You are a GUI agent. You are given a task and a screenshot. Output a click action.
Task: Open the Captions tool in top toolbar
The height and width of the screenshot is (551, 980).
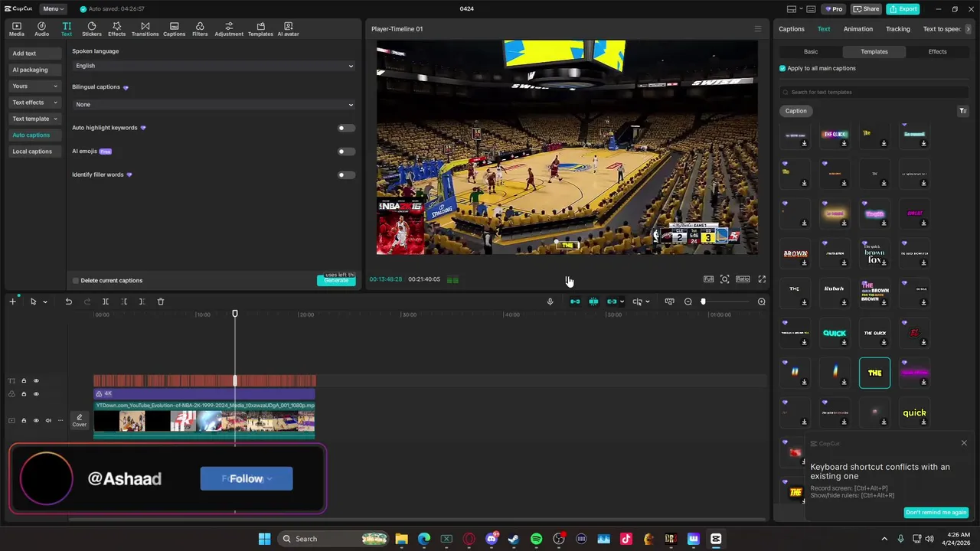(174, 29)
